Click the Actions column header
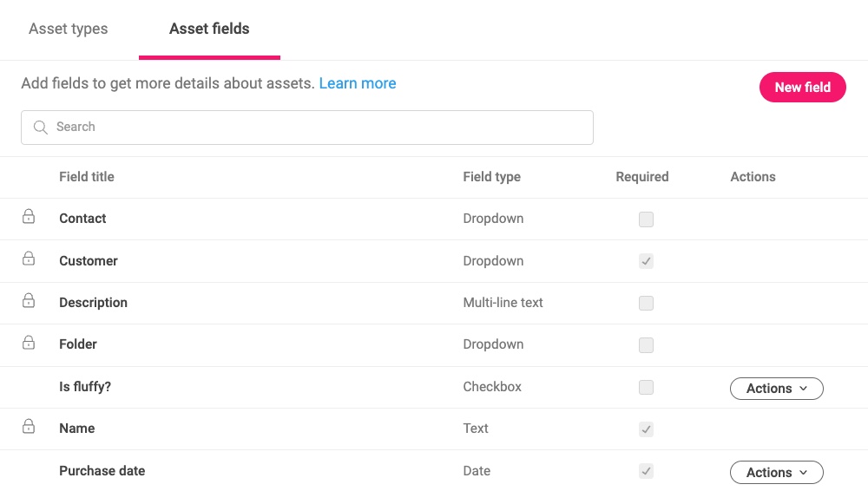This screenshot has height=491, width=868. click(x=753, y=177)
